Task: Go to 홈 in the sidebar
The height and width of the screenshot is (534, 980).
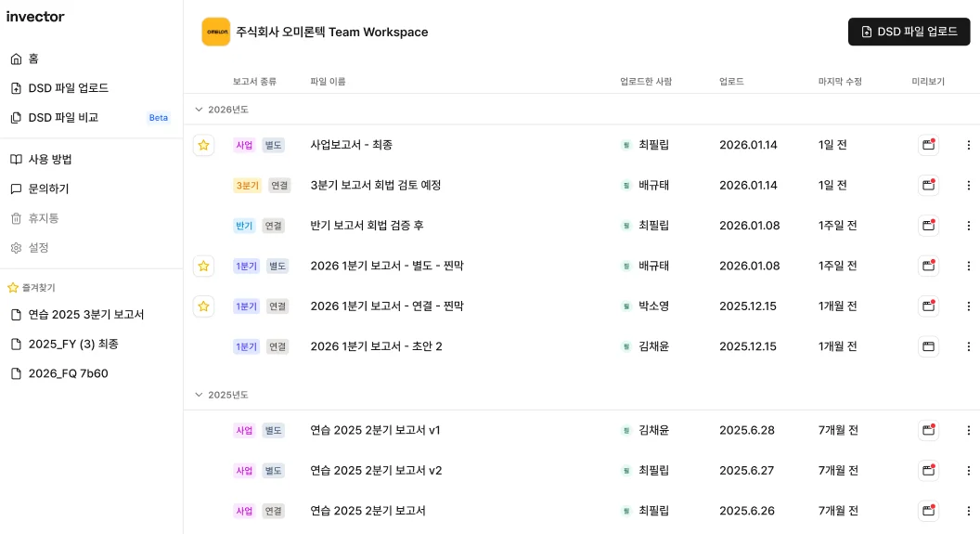Action: 33,59
